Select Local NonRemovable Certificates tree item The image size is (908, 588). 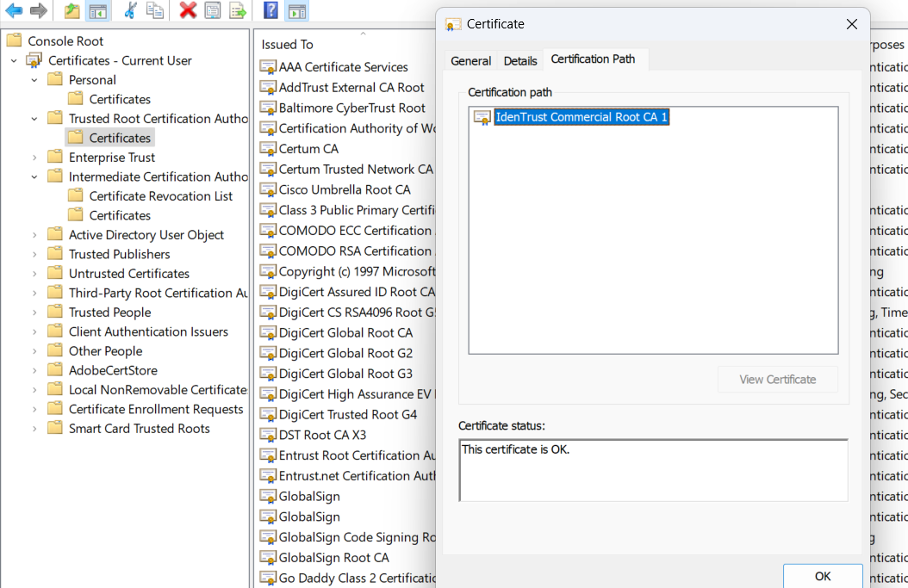158,390
